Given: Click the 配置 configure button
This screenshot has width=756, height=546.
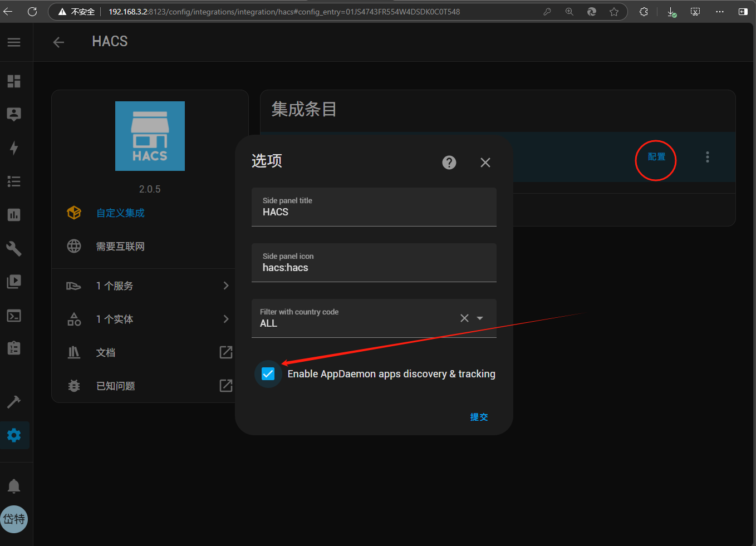Looking at the screenshot, I should pos(656,157).
